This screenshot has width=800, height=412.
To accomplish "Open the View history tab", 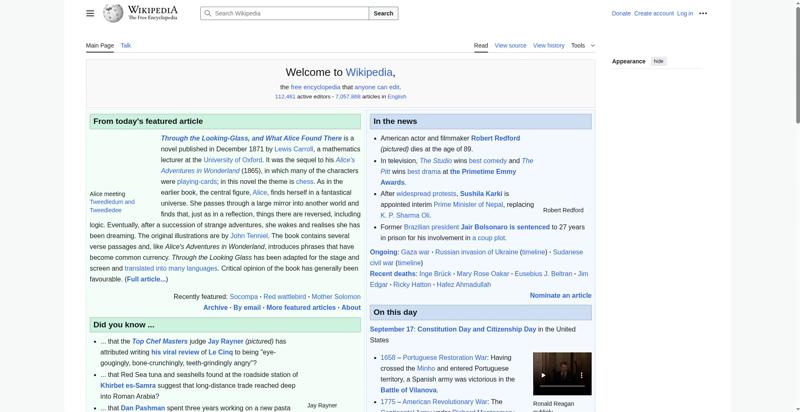I will click(548, 45).
